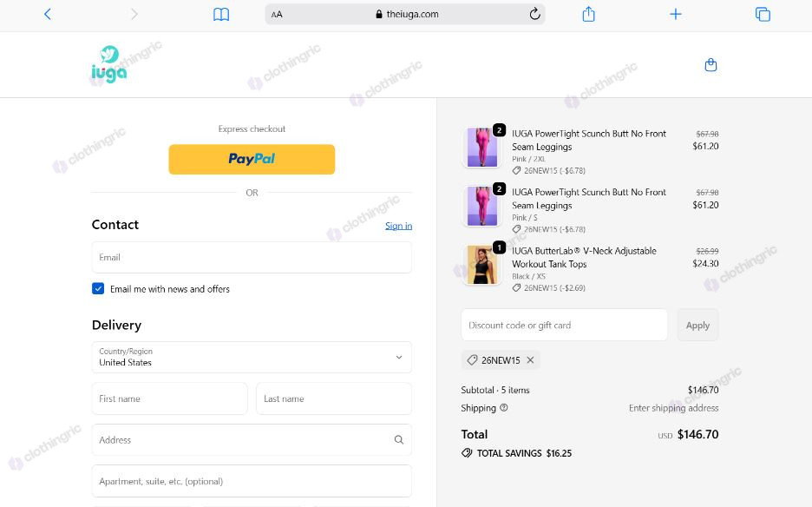This screenshot has width=812, height=507.
Task: Click the Subtotal · 5 items label
Action: pyautogui.click(x=495, y=390)
